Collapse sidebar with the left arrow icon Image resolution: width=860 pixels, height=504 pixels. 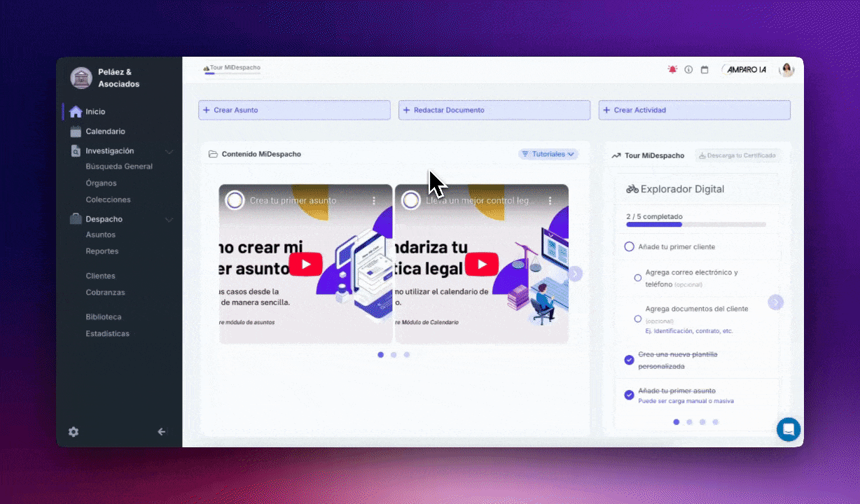[162, 432]
